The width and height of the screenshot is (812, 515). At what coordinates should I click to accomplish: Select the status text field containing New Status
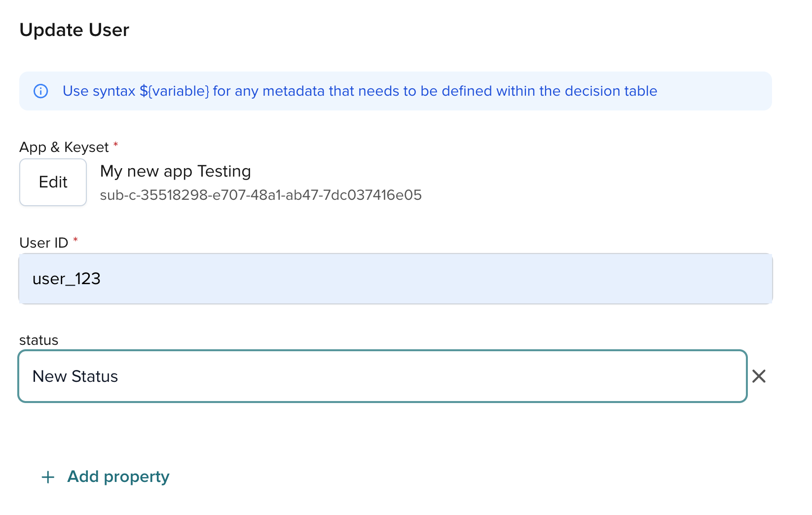[x=345, y=376]
